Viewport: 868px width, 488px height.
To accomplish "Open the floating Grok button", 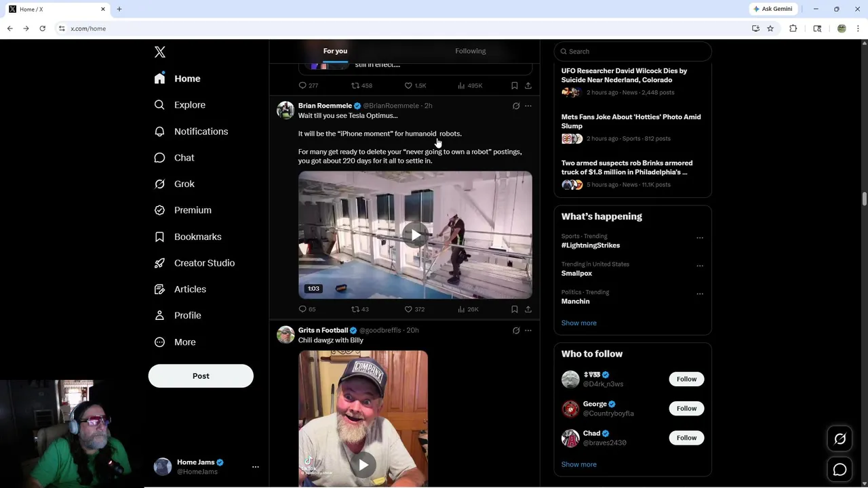I will pos(840,439).
